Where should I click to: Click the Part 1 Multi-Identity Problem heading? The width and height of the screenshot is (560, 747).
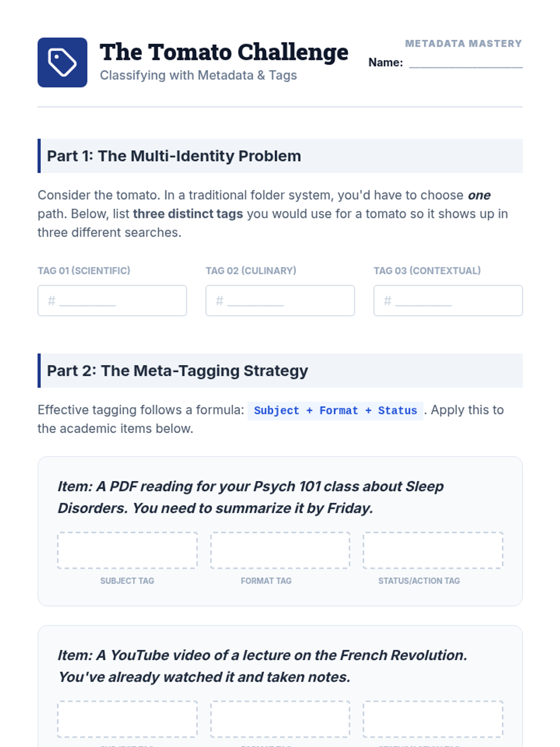click(x=174, y=156)
